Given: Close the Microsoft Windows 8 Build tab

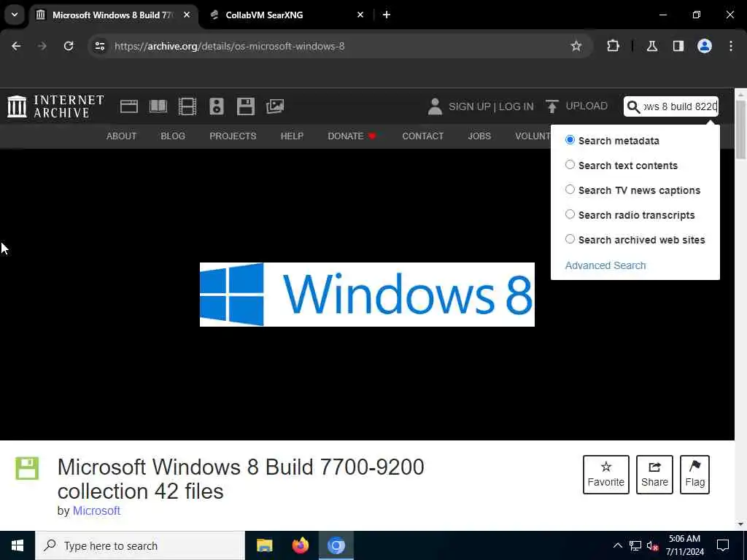Looking at the screenshot, I should (x=187, y=15).
